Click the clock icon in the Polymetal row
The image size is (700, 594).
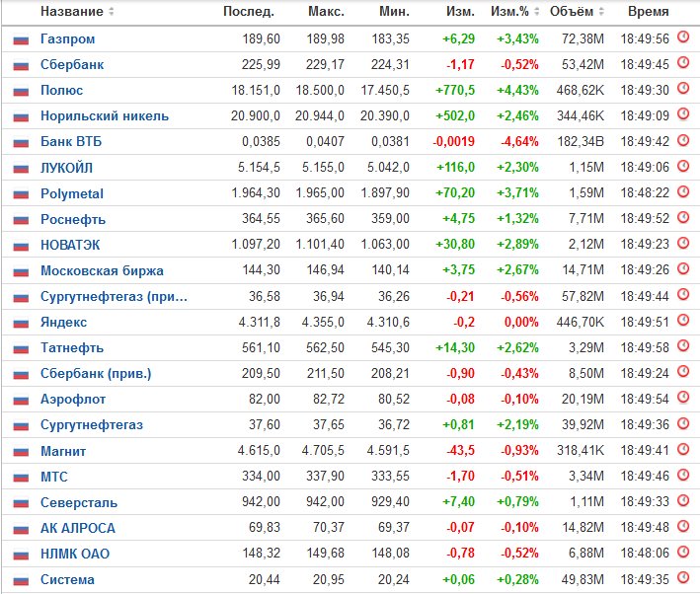pos(683,191)
